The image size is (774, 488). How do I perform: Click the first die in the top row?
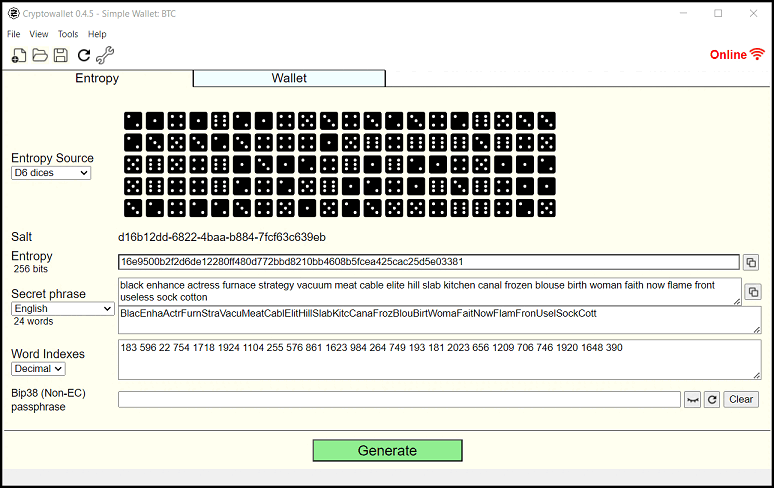tap(133, 121)
